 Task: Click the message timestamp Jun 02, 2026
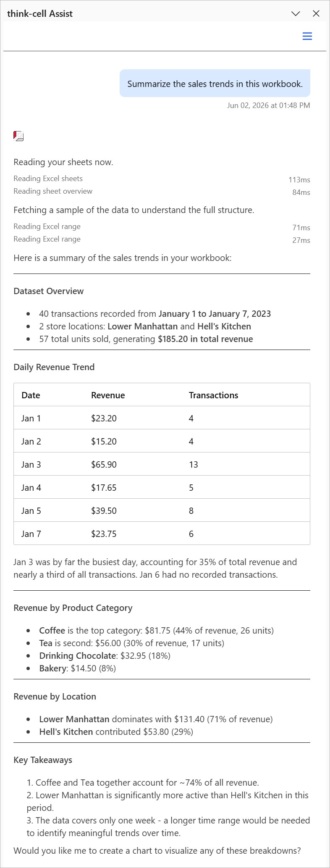269,105
